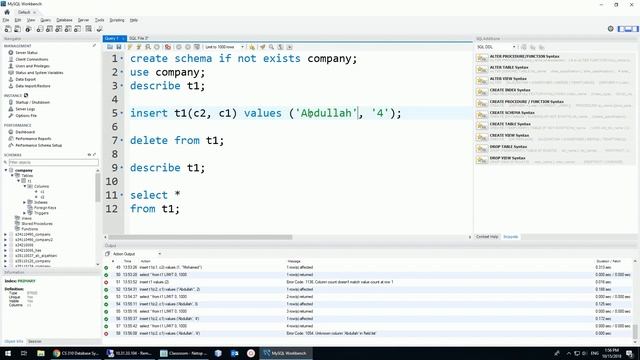Show the find panel in the editor

271,47
